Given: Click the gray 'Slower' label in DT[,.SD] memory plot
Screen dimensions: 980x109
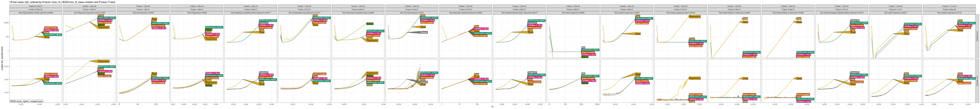Looking at the screenshot, I should [x=423, y=32].
